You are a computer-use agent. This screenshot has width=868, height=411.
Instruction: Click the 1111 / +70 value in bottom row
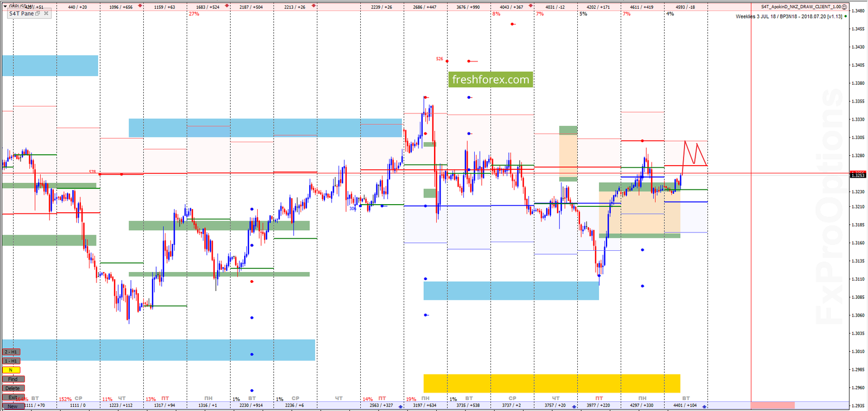35,406
